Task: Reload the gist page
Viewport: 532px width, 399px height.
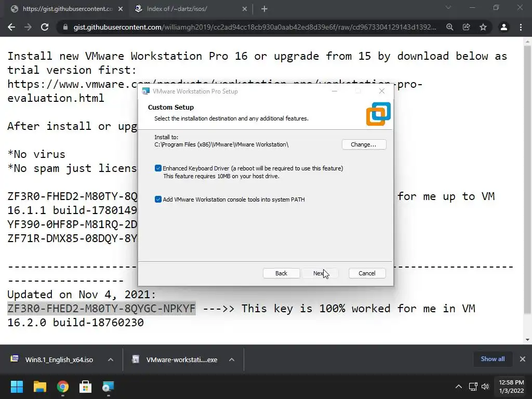Action: [x=45, y=27]
